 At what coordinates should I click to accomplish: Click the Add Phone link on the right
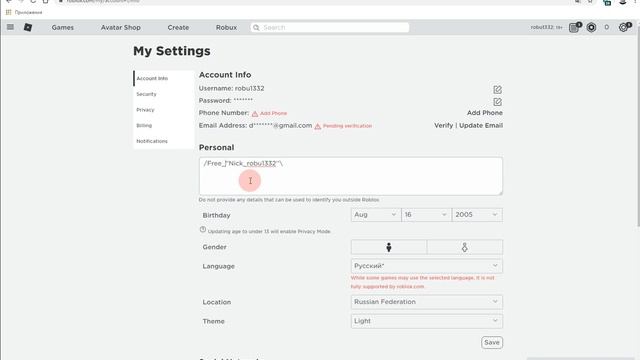point(484,113)
